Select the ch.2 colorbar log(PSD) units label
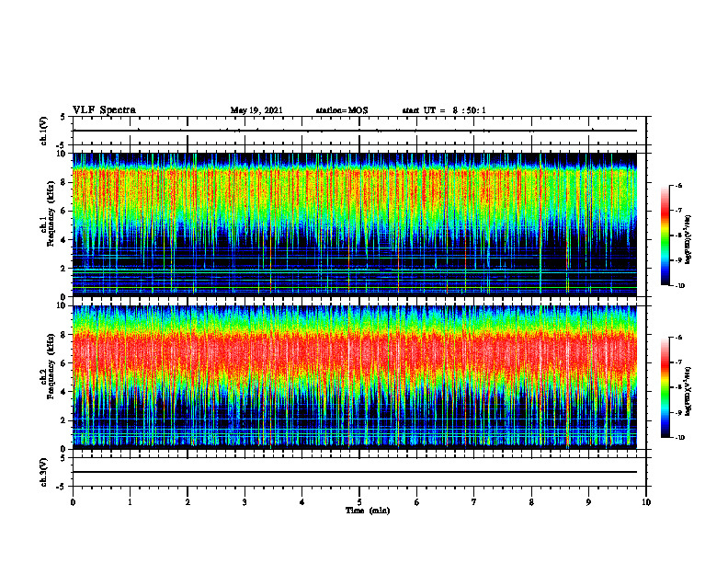The image size is (728, 563). (x=688, y=392)
